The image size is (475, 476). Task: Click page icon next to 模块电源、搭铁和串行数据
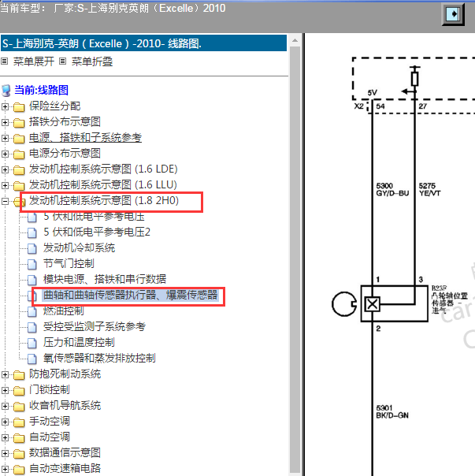[x=32, y=281]
